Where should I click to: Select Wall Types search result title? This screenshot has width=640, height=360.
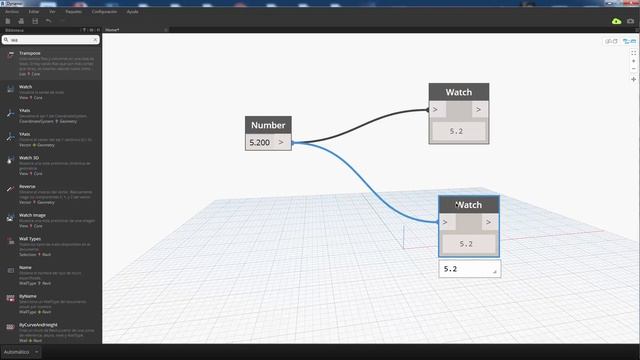(30, 239)
